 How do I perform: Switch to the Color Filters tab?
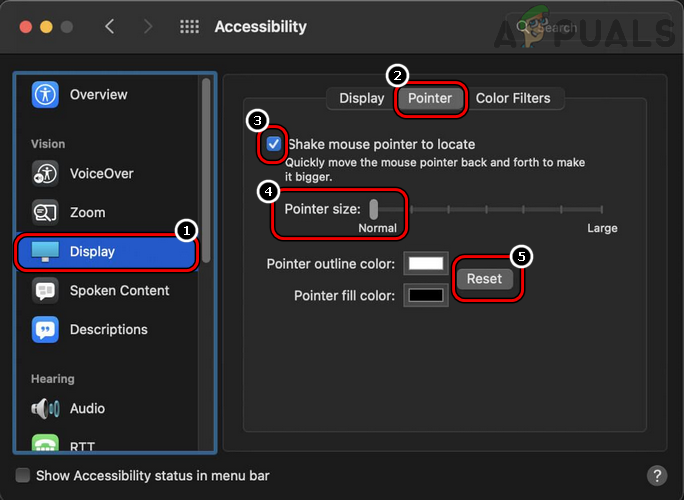(x=519, y=98)
